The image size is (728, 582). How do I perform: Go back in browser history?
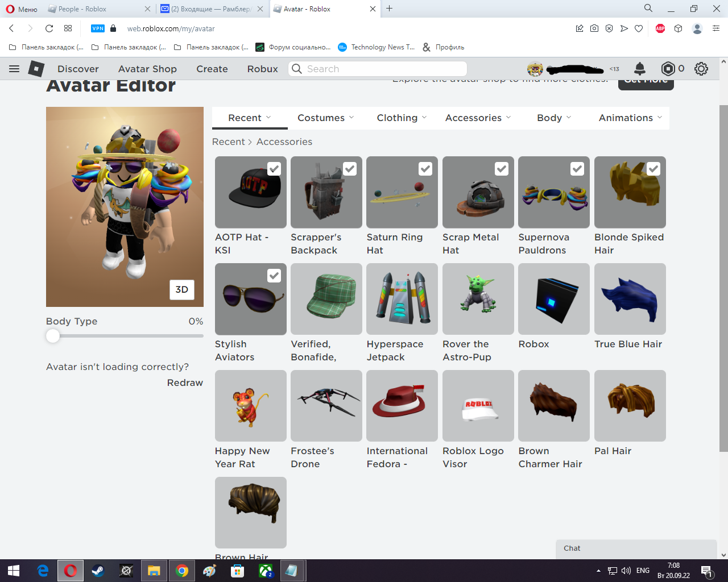point(11,28)
